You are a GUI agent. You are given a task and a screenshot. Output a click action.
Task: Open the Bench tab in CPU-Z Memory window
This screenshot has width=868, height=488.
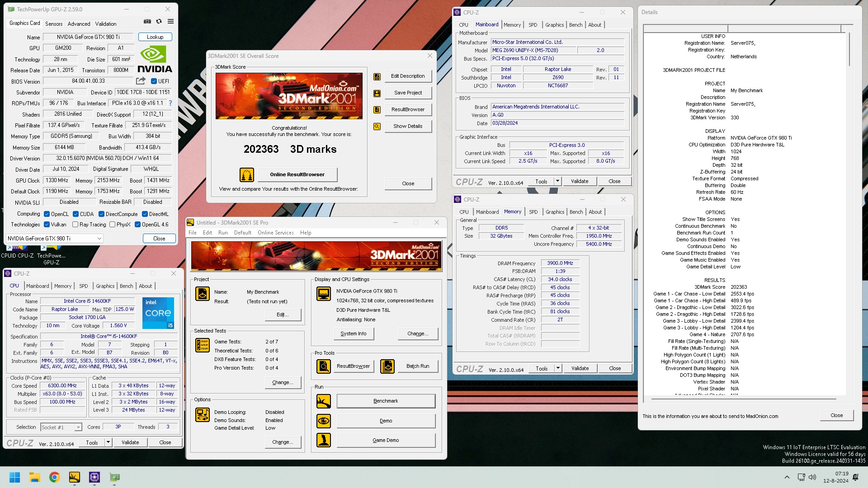point(576,212)
